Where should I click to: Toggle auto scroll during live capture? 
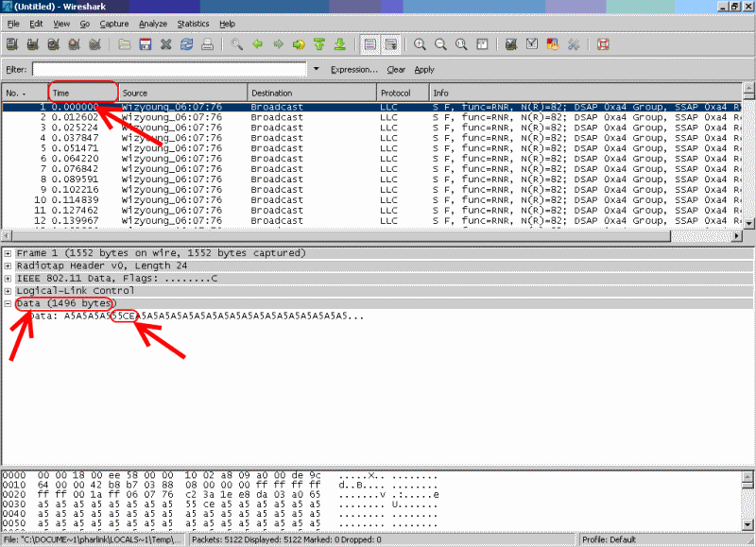click(391, 44)
